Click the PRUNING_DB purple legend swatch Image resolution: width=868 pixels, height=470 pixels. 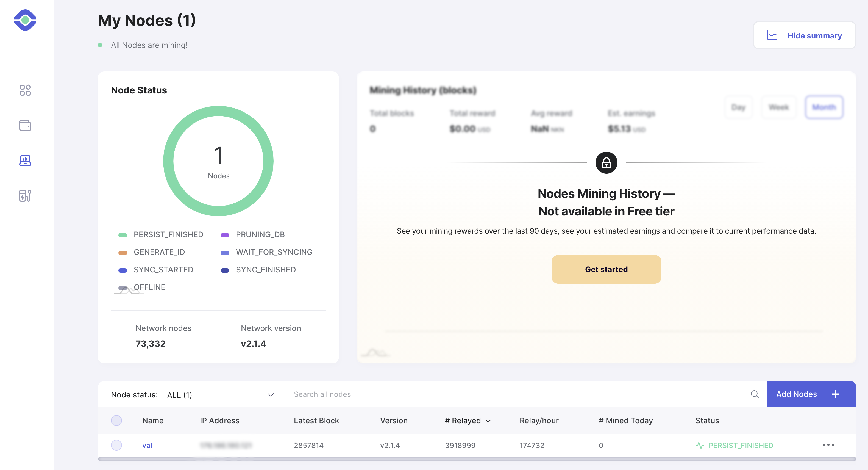tap(225, 235)
